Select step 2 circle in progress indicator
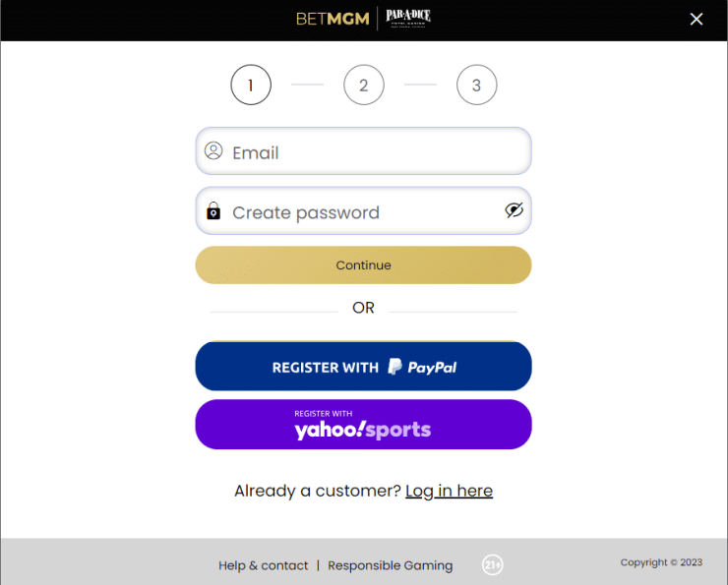The height and width of the screenshot is (585, 728). point(364,85)
